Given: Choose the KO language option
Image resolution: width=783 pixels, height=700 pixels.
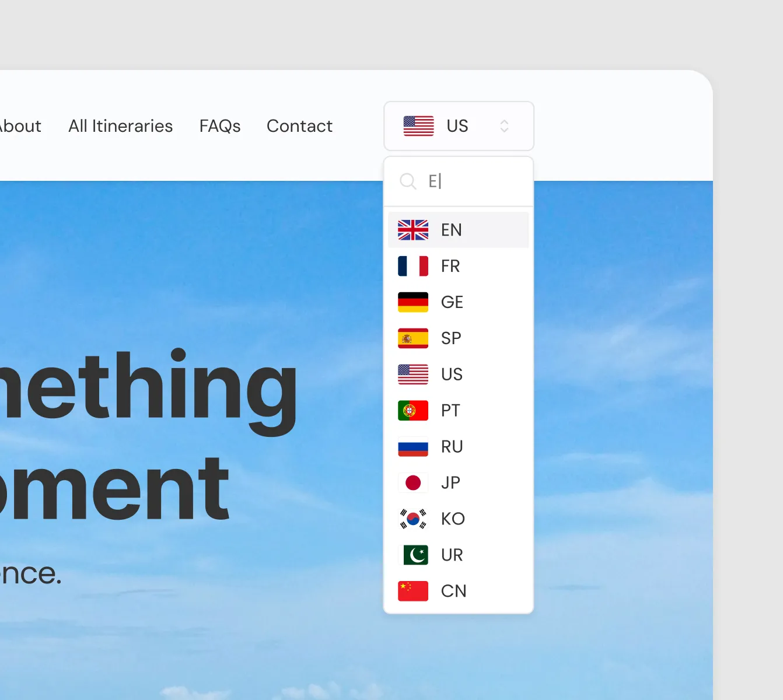Looking at the screenshot, I should click(459, 519).
